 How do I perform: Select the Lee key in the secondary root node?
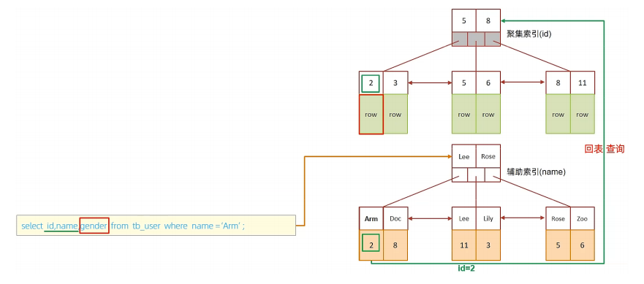464,156
